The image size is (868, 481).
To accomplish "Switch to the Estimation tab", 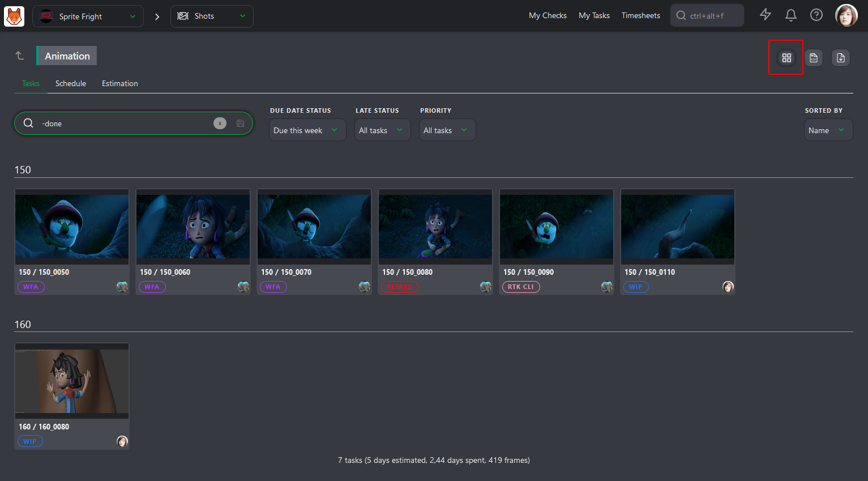I will (x=120, y=83).
